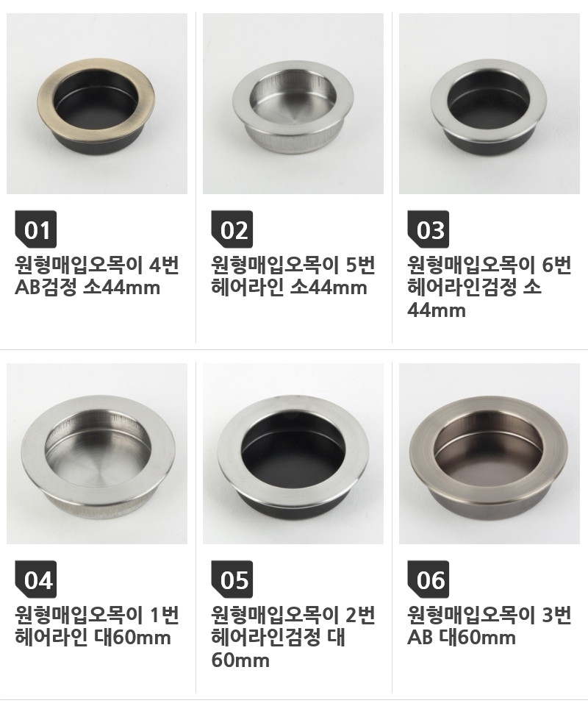Click the 04 number badge

(x=35, y=579)
